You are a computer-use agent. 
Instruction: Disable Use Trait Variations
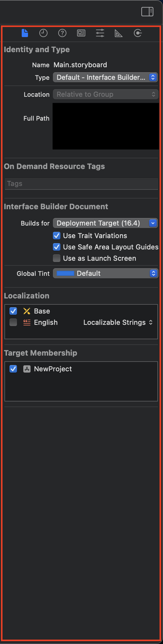pyautogui.click(x=57, y=236)
